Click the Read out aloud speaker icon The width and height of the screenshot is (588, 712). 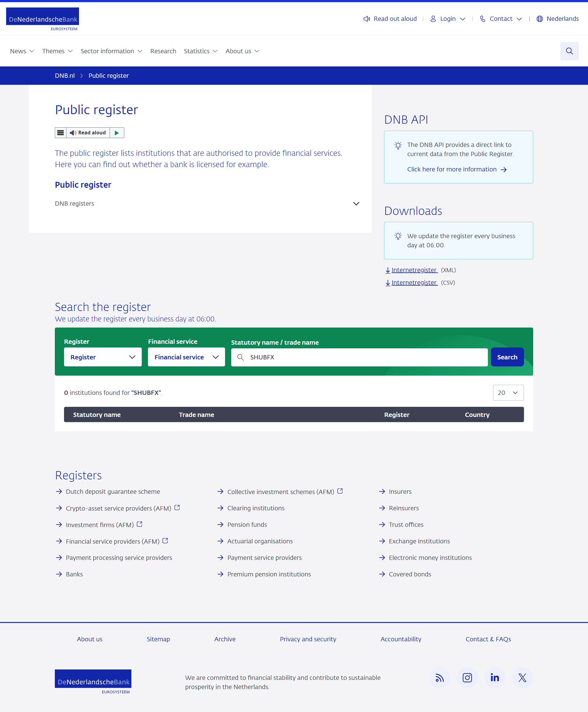(x=367, y=19)
